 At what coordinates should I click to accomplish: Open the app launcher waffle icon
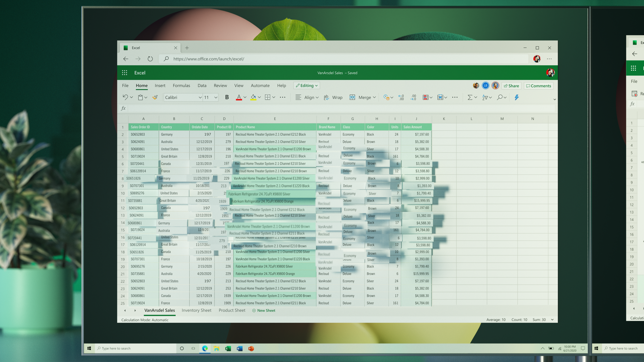(x=125, y=73)
